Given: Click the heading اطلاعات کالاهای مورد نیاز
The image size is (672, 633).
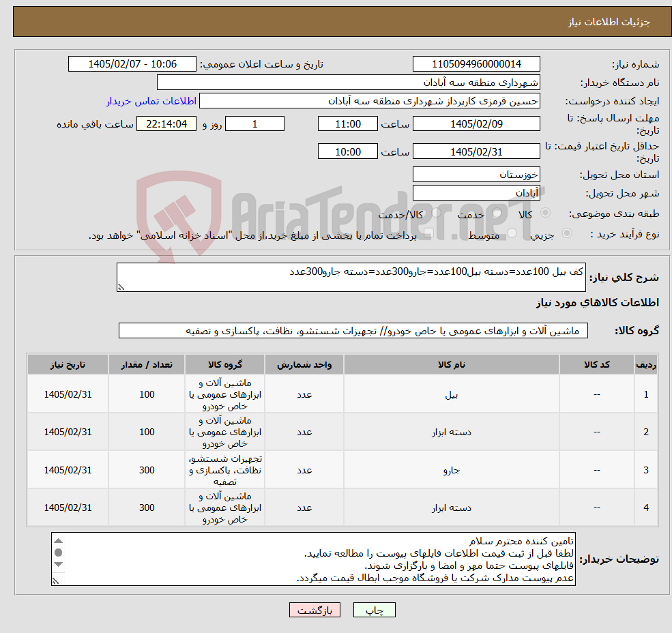Looking at the screenshot, I should tap(598, 303).
